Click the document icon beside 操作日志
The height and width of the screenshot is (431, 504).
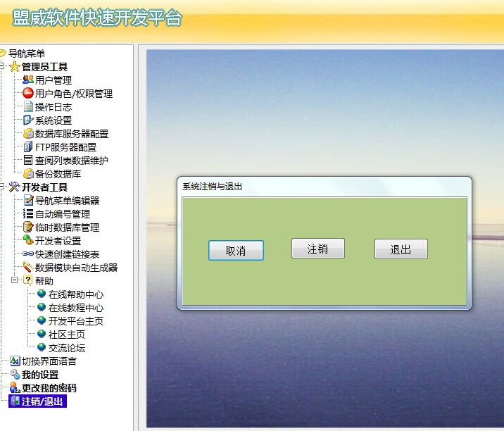tap(28, 107)
